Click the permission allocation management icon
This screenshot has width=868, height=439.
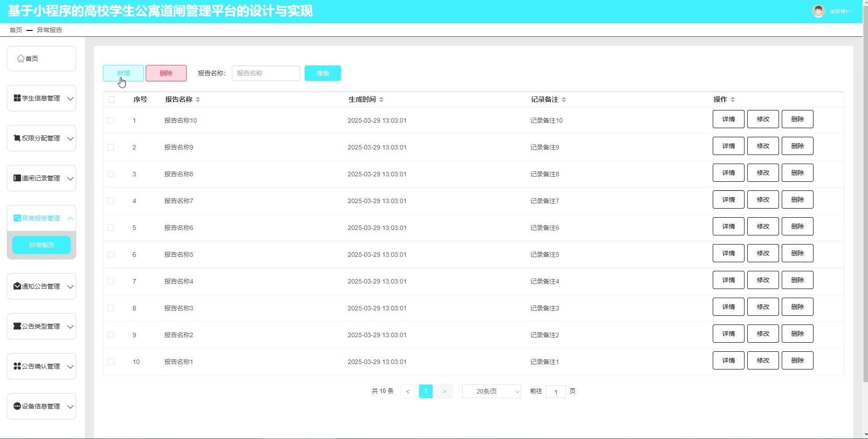click(17, 138)
